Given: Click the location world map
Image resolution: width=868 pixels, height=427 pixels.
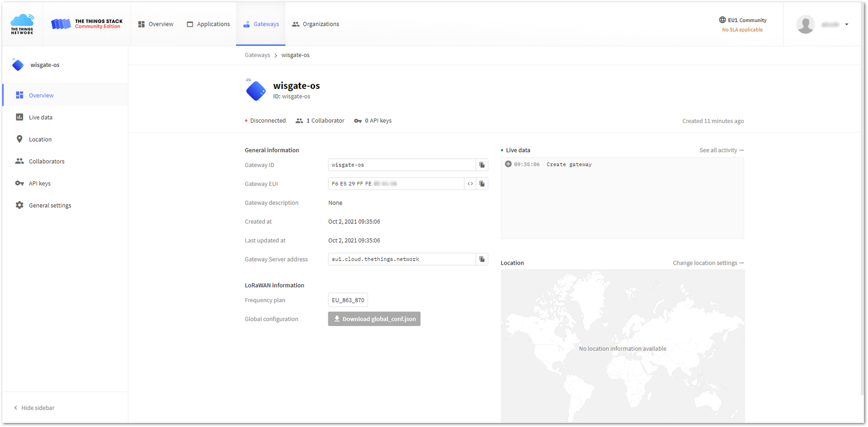Looking at the screenshot, I should pyautogui.click(x=623, y=346).
